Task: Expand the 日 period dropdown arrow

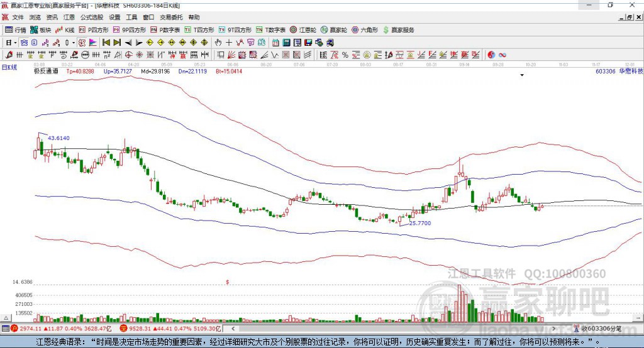Action: (x=15, y=43)
